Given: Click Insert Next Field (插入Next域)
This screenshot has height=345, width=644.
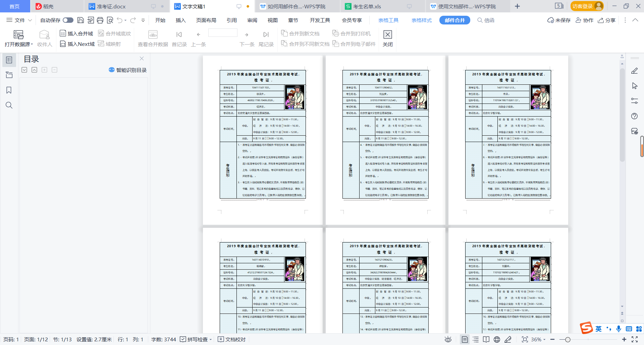Looking at the screenshot, I should tap(77, 44).
